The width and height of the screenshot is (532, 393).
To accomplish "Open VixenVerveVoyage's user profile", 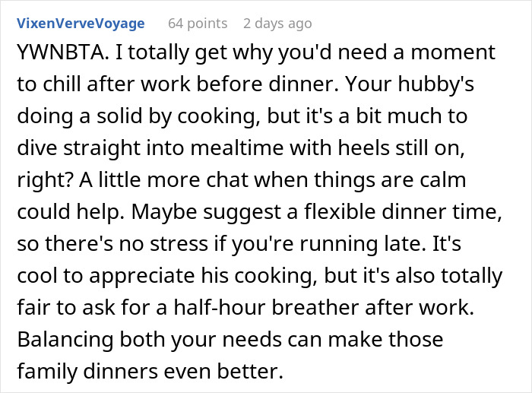I will pos(81,24).
